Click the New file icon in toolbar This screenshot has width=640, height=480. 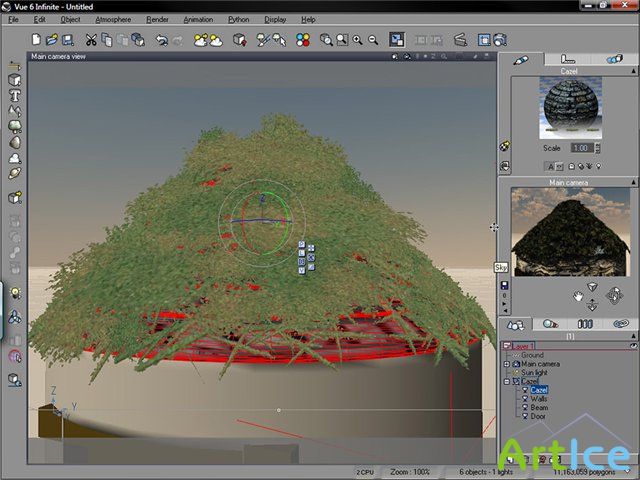tap(37, 40)
